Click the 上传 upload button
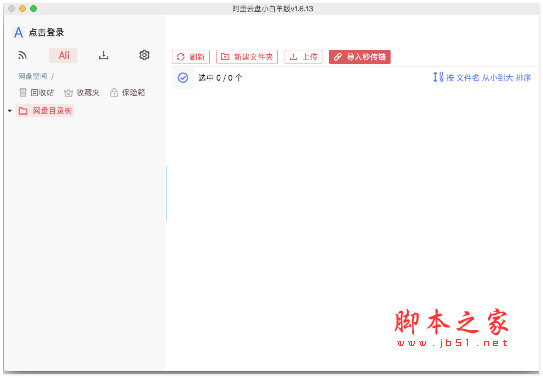 pos(303,57)
